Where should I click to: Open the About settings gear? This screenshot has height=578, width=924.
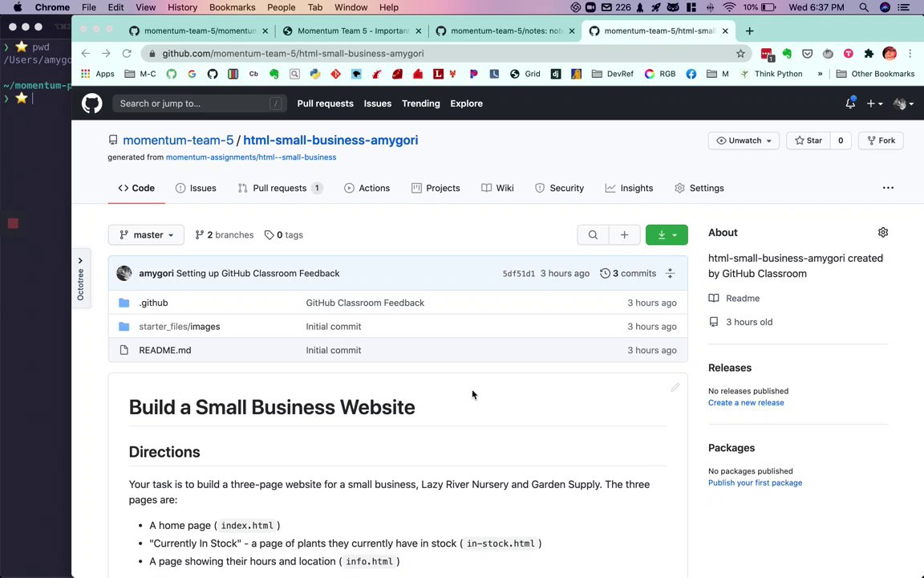coord(883,233)
